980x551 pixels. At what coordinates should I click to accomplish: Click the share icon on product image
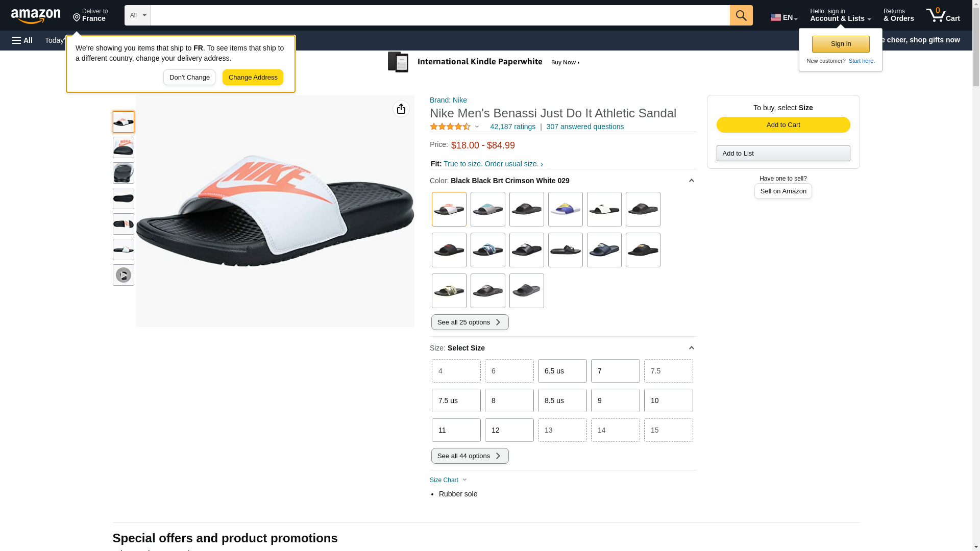[x=401, y=109]
